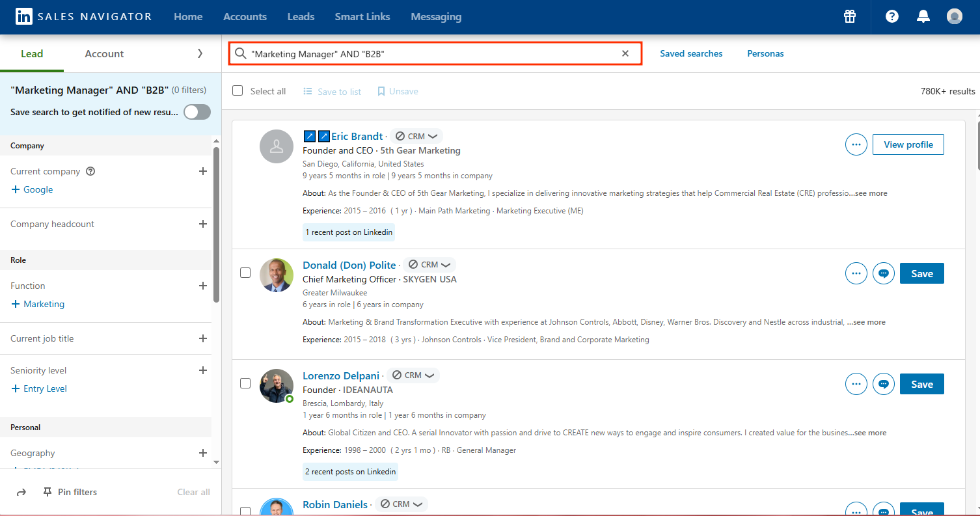Open more options for Donald (Don) Polite
This screenshot has width=980, height=516.
point(856,274)
